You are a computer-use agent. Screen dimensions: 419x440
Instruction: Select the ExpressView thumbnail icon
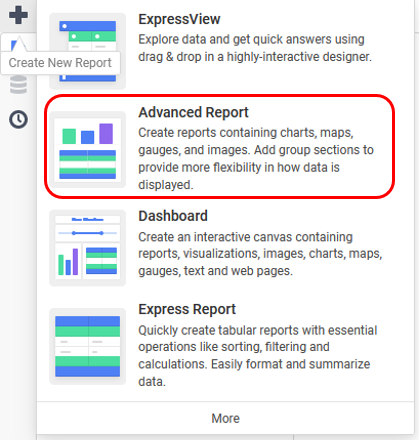[88, 51]
